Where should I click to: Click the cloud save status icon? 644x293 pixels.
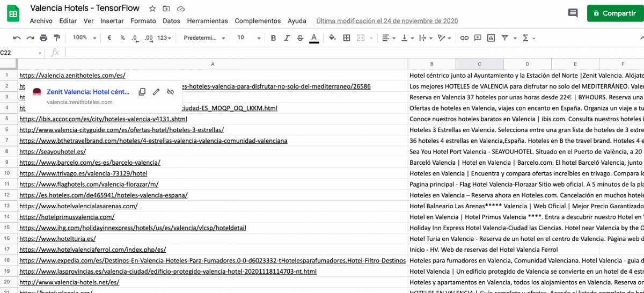[x=181, y=9]
